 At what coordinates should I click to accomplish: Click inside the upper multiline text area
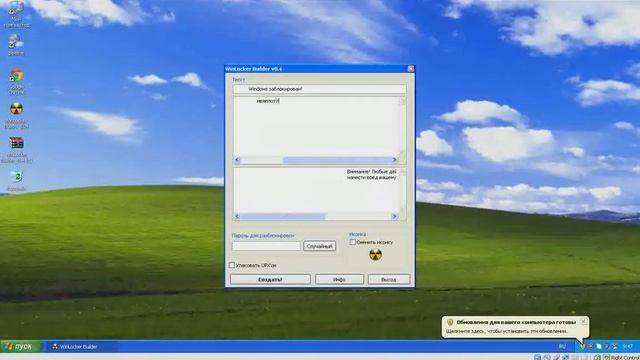click(x=316, y=127)
